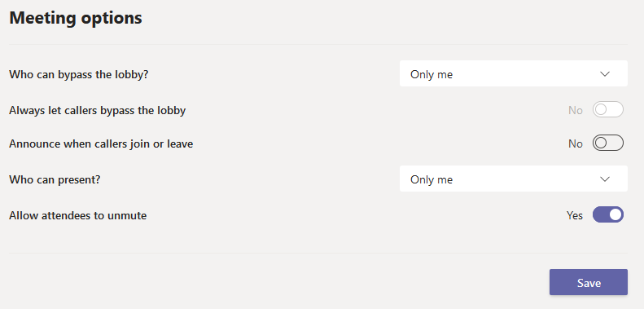Click the greyed-out No beside callers bypass toggle
This screenshot has height=309, width=644.
(576, 110)
